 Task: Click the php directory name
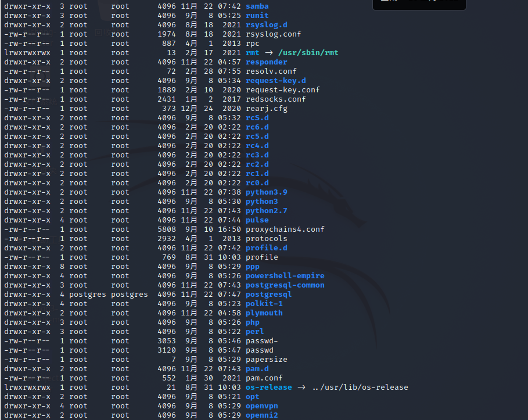[x=253, y=322]
